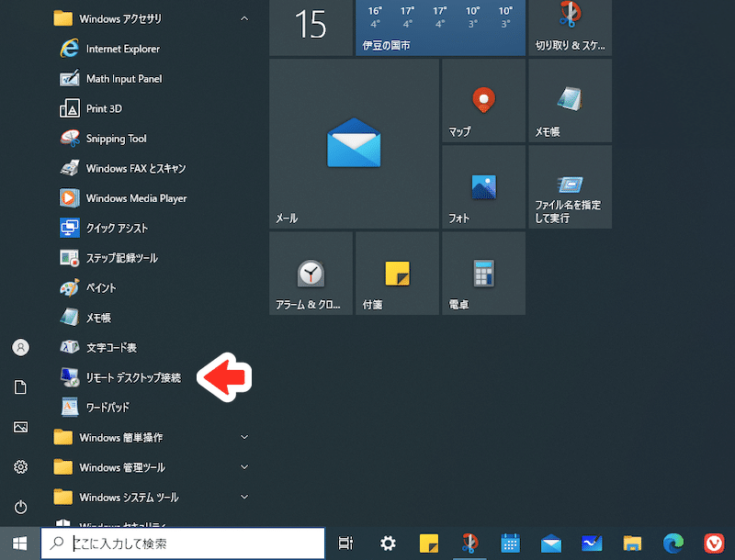Switch to Snip & Sketch on taskbar
This screenshot has width=735, height=560.
pos(469,543)
